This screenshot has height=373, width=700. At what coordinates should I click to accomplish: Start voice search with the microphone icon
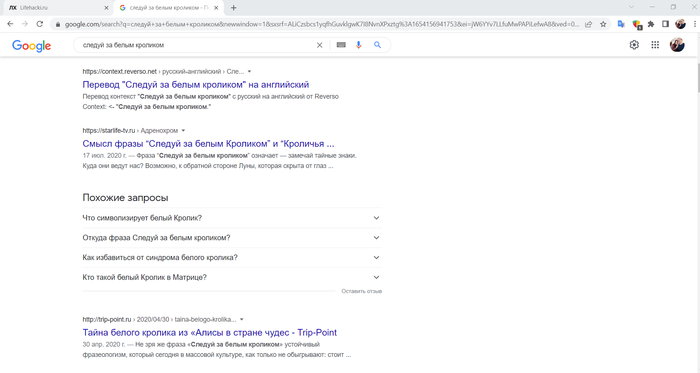coord(358,45)
